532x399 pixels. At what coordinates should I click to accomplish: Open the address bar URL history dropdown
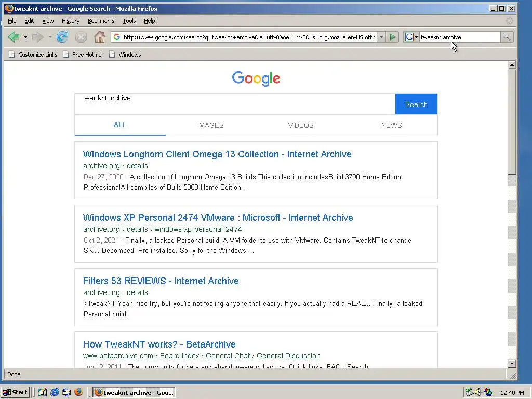coord(381,37)
